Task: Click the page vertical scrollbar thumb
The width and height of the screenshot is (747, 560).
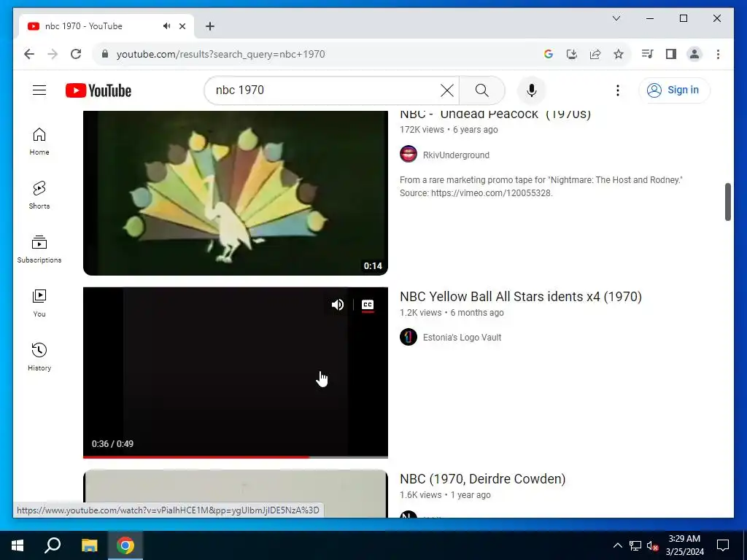Action: 727,202
